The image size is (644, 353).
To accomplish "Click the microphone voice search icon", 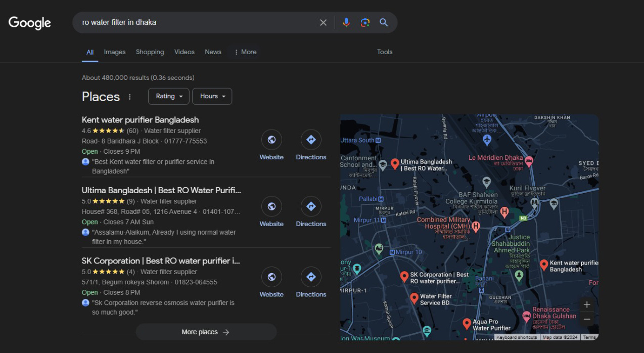I will [346, 23].
